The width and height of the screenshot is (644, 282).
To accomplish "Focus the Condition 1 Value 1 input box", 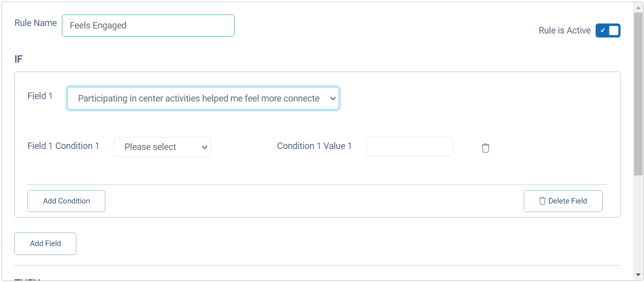I will (410, 146).
